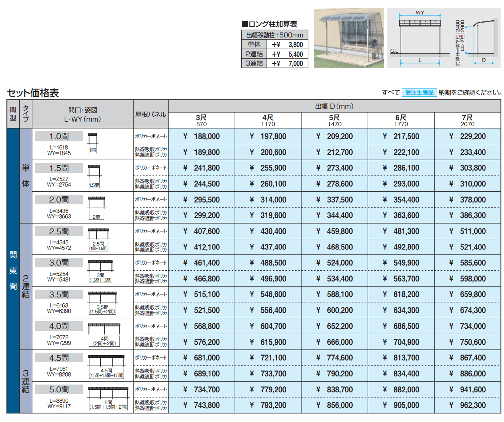The width and height of the screenshot is (504, 422).
Task: Select ポリカーボネート panel for 1.0間 row
Action: (x=151, y=136)
